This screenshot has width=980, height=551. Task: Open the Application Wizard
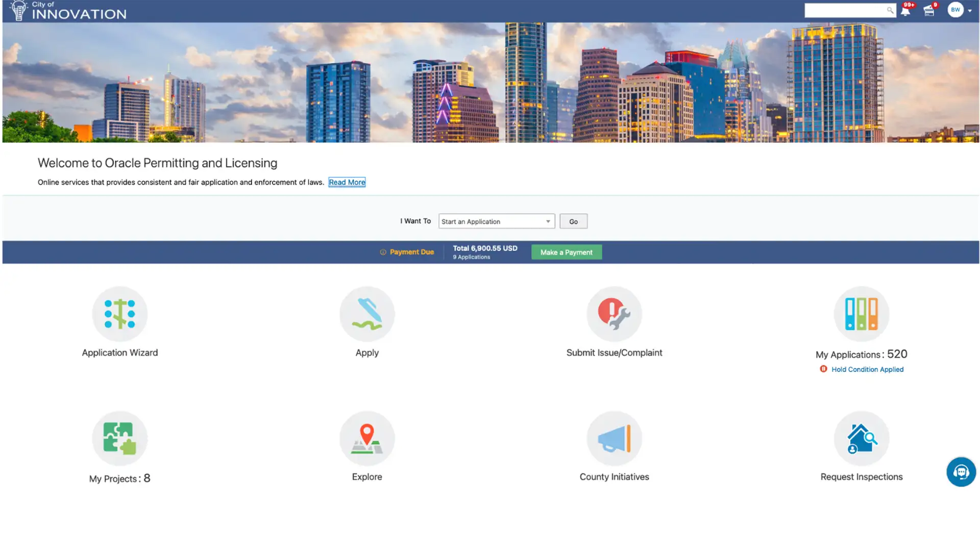(x=119, y=314)
